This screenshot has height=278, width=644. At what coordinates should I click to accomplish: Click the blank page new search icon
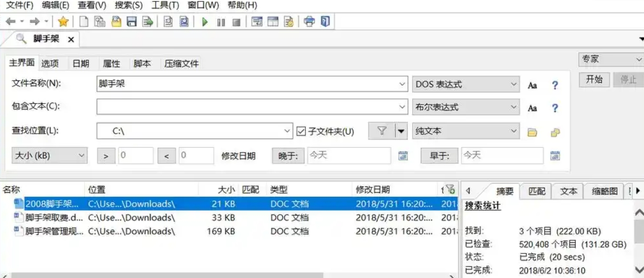click(x=84, y=21)
